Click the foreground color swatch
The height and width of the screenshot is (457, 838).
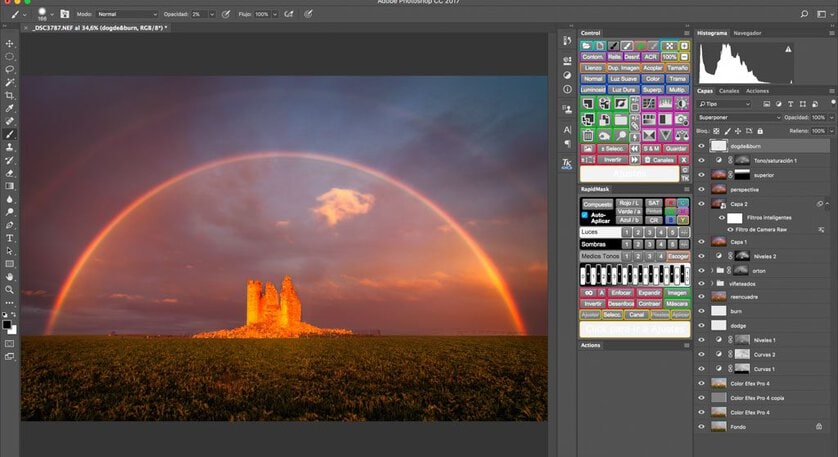7,323
